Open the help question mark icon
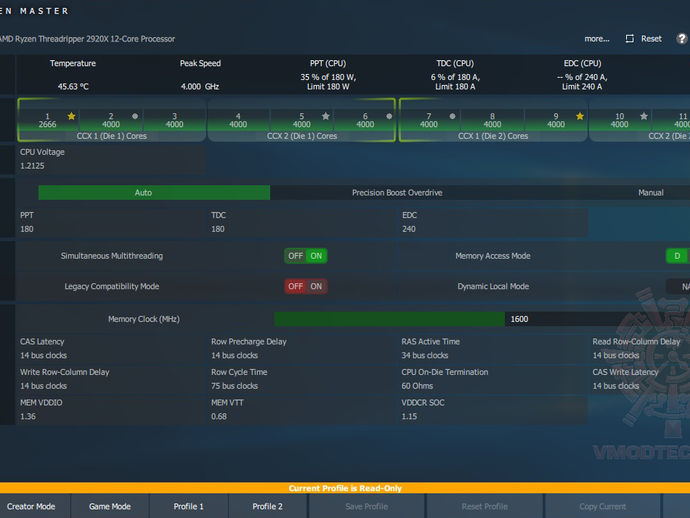This screenshot has width=690, height=518. pos(682,39)
